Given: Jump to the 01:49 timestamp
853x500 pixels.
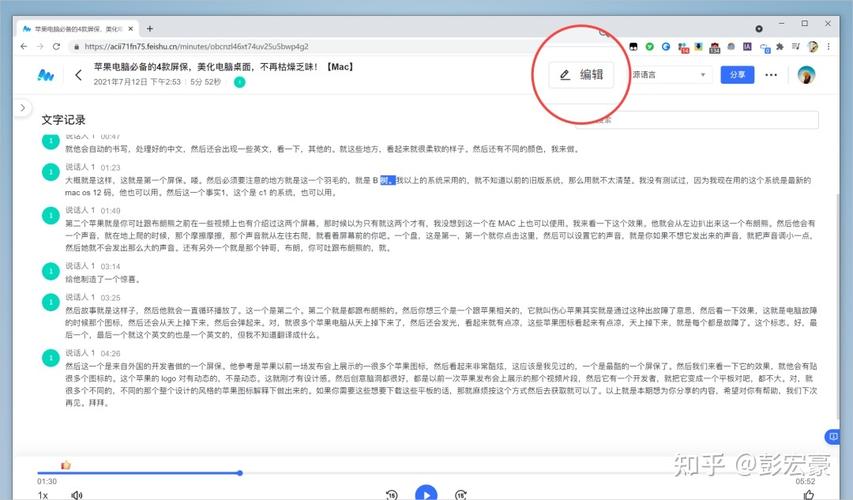Looking at the screenshot, I should coord(110,211).
